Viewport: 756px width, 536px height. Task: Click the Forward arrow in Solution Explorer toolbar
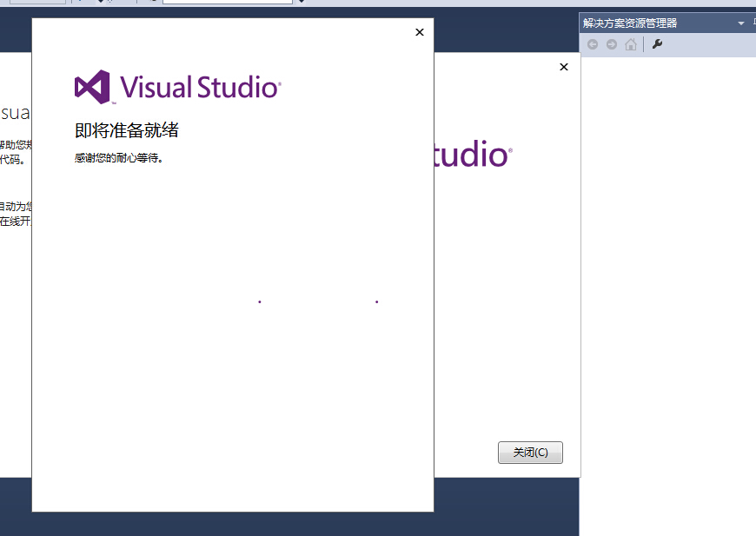612,45
